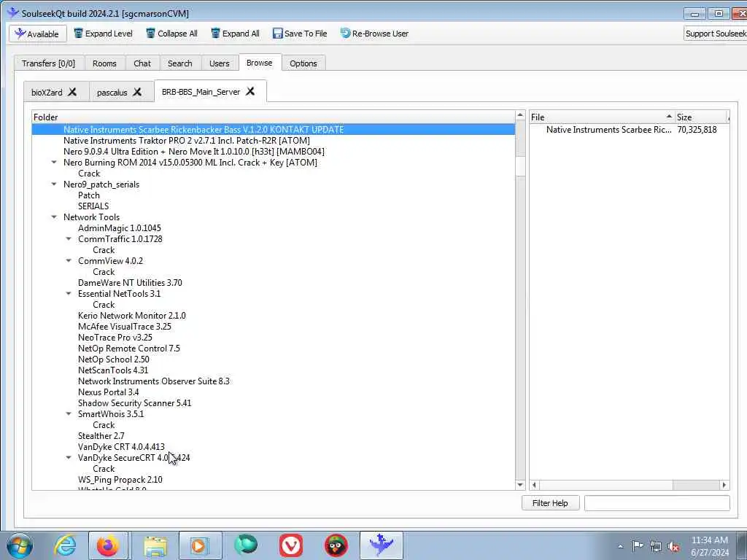Image resolution: width=747 pixels, height=560 pixels.
Task: Select AdminMagic 1.0.1045 folder
Action: click(120, 228)
